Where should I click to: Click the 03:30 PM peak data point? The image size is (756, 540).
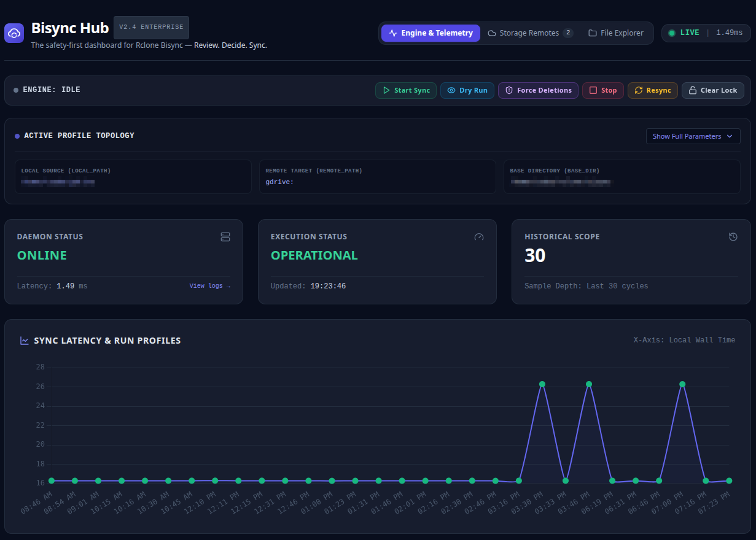[542, 384]
